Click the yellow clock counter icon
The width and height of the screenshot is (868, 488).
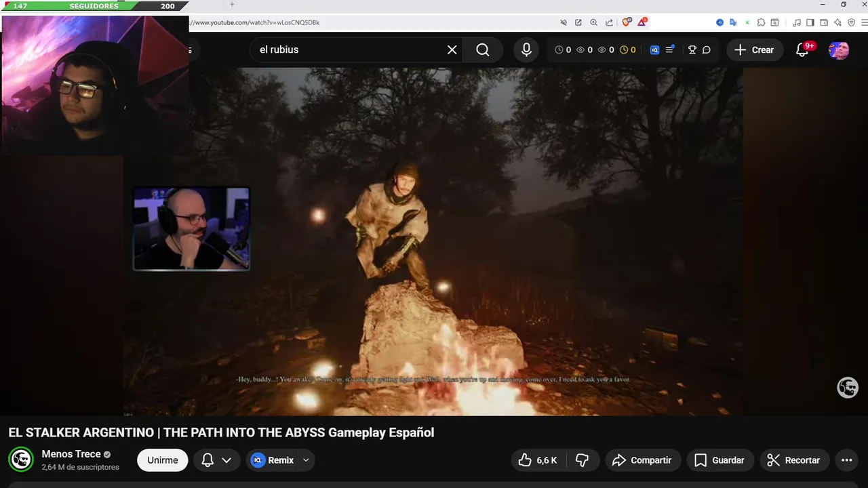pyautogui.click(x=624, y=49)
